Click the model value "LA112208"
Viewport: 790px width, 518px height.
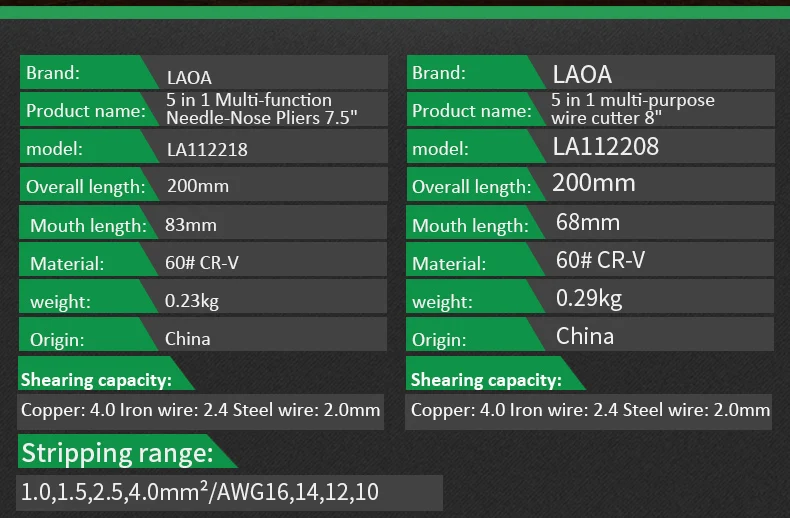point(606,147)
